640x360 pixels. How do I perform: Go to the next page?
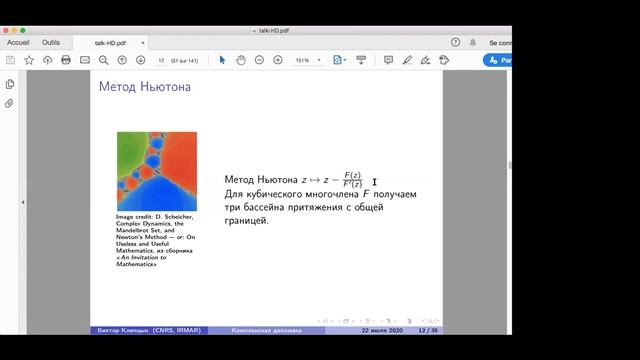(140, 60)
